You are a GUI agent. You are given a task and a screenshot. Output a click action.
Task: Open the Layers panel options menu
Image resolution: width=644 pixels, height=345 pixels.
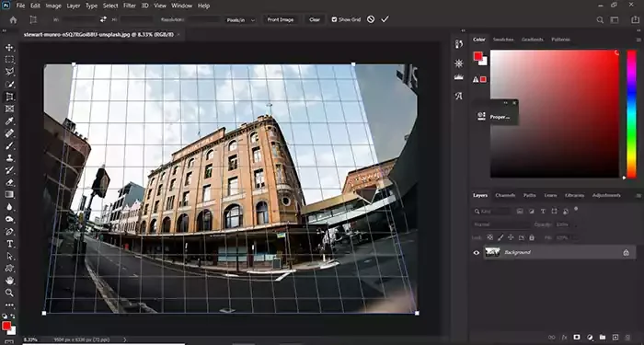[x=638, y=196]
